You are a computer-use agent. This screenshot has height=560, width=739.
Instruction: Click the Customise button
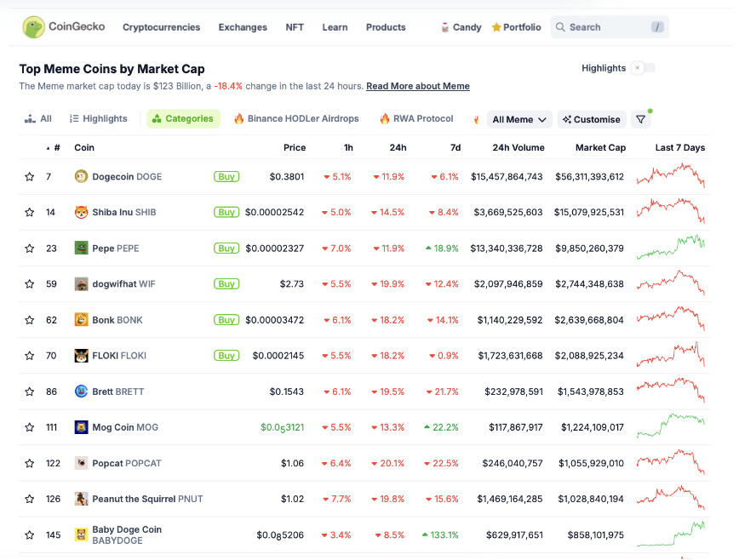592,120
